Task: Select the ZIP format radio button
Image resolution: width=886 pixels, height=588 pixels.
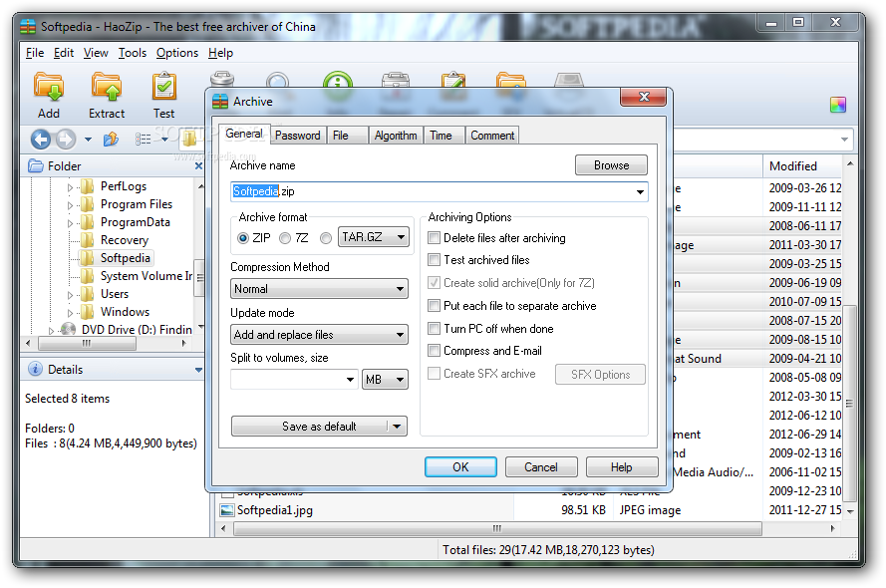Action: pos(243,238)
